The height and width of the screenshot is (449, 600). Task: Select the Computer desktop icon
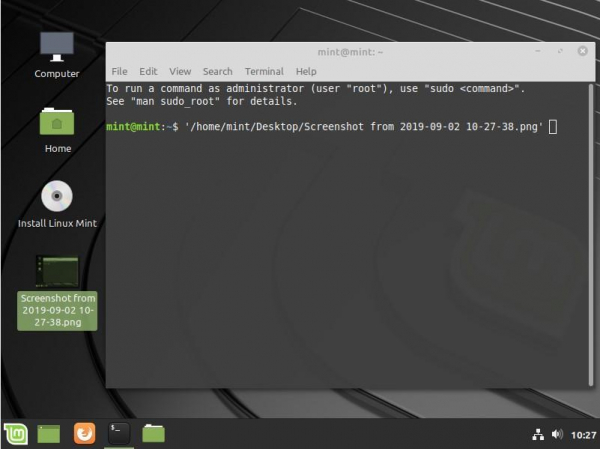(x=57, y=47)
